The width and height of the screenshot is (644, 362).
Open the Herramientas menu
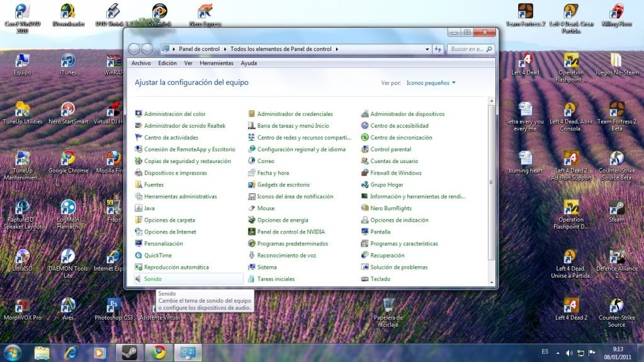point(217,63)
